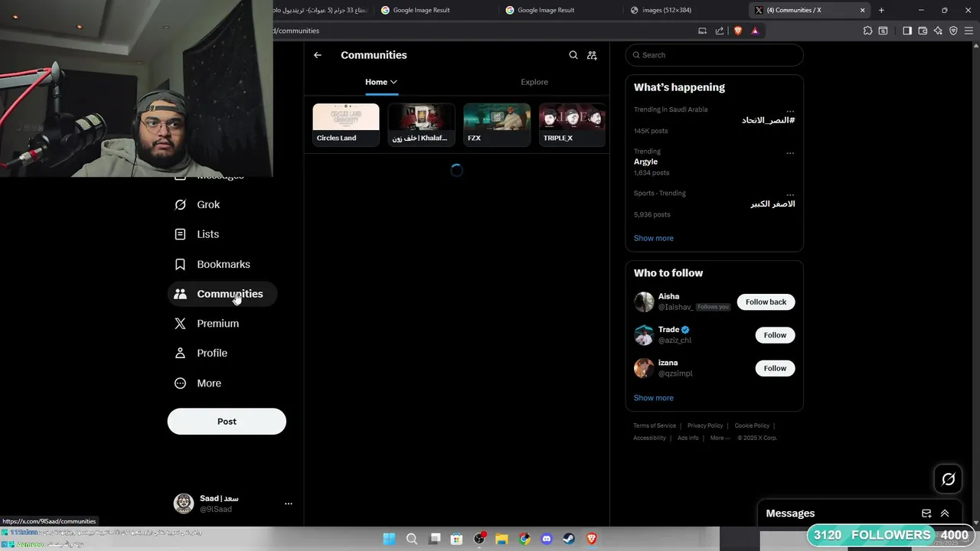The width and height of the screenshot is (980, 551).
Task: Open Premium in the sidebar
Action: click(207, 324)
